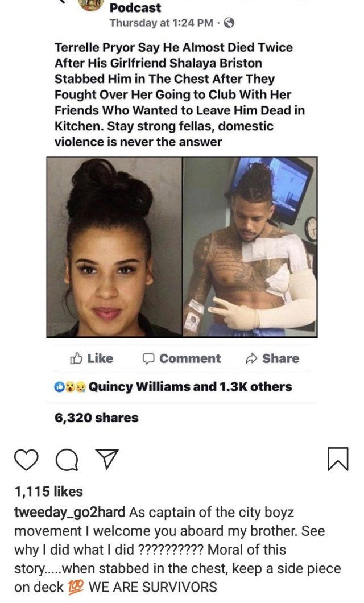
Task: Click the Facebook Share arrow button
Action: click(272, 358)
